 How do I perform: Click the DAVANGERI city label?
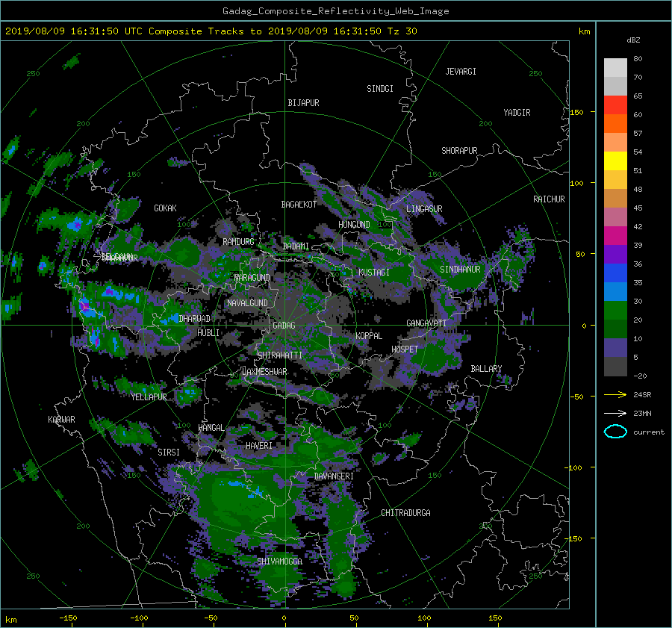pos(334,476)
